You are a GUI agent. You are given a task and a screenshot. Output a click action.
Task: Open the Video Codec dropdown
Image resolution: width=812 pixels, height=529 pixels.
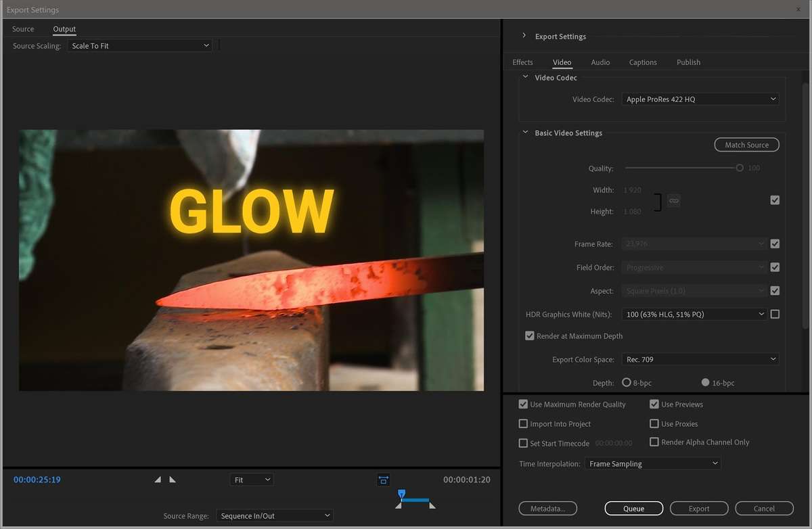[700, 99]
